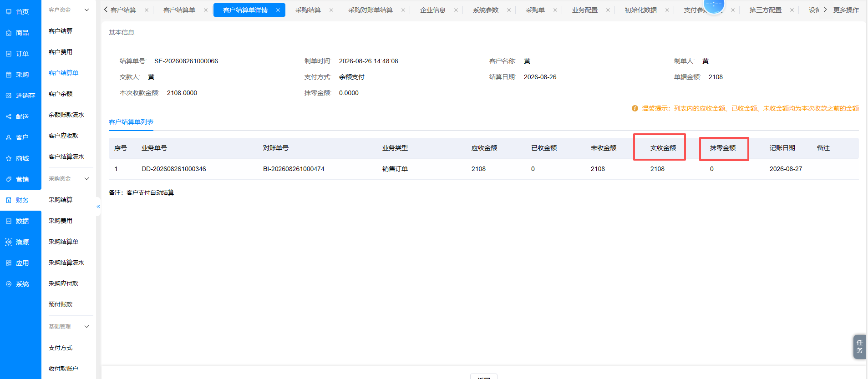Click reconciliation number BI-202608261000474

pyautogui.click(x=294, y=169)
